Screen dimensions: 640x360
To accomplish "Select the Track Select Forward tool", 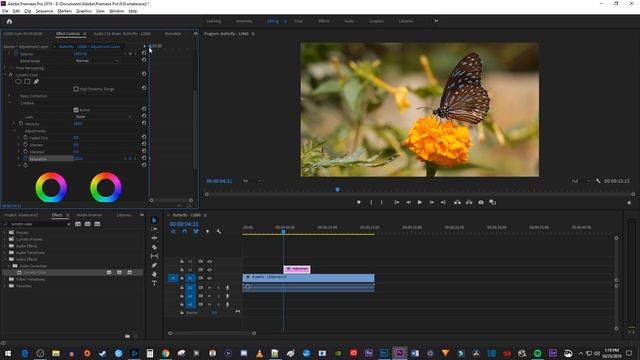I will point(154,229).
